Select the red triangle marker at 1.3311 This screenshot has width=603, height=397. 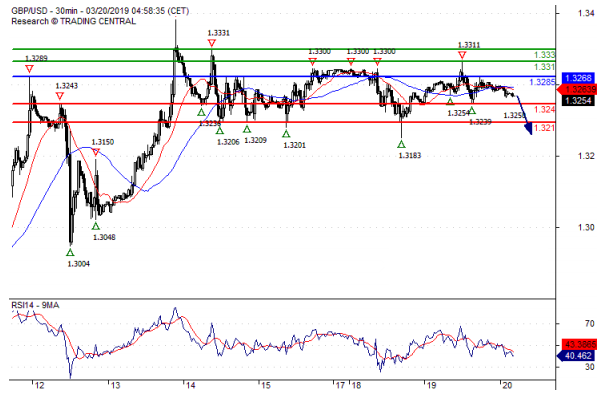tap(462, 55)
